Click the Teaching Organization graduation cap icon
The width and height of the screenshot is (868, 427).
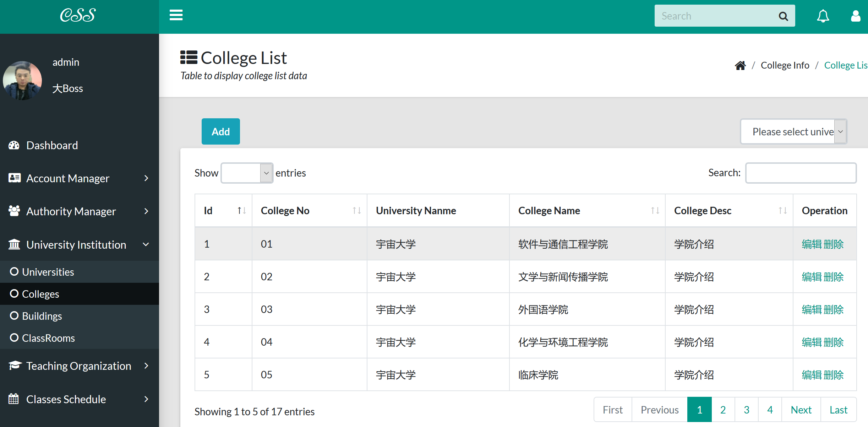coord(15,365)
